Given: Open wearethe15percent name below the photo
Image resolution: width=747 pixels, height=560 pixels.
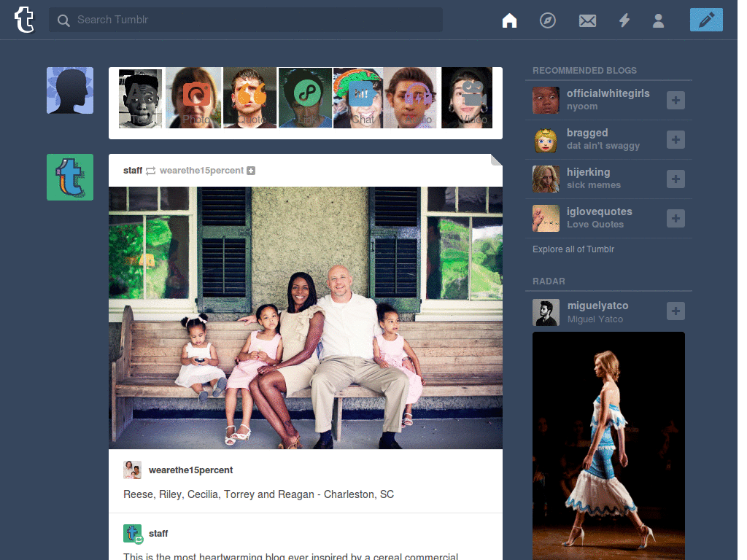Looking at the screenshot, I should coord(190,470).
